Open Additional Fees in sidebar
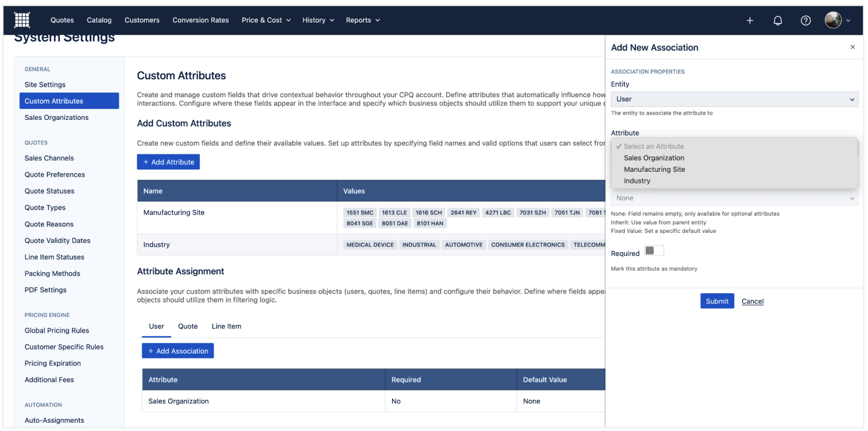 49,379
